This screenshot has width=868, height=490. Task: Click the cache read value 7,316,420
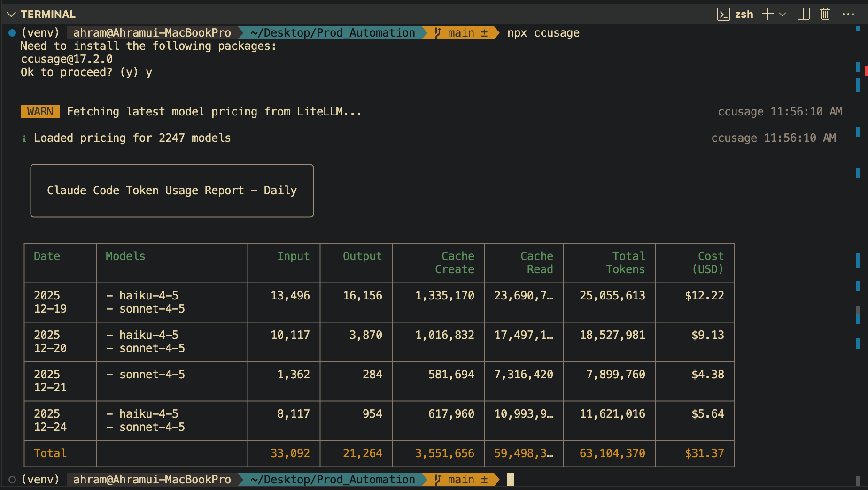(524, 375)
